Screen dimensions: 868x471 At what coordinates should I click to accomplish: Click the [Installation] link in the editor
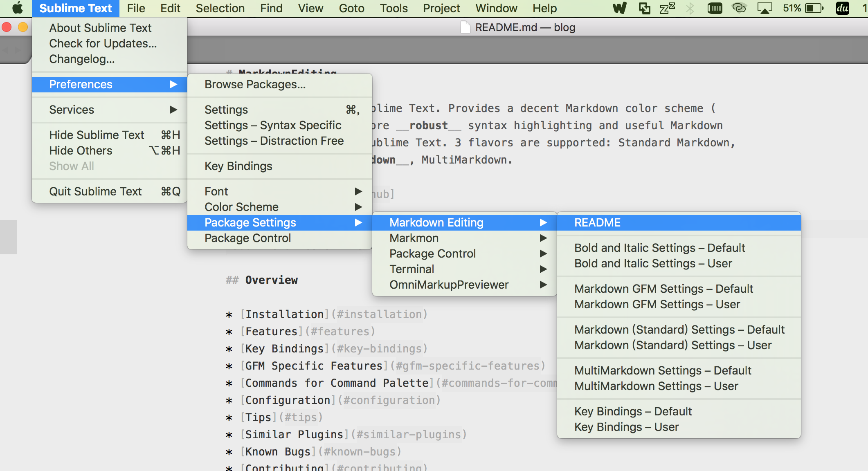click(285, 314)
